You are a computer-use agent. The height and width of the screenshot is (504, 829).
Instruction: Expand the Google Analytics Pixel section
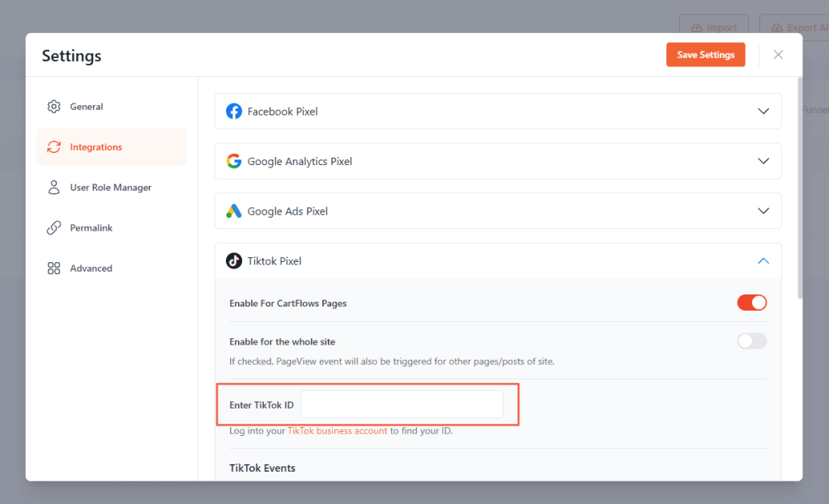tap(763, 161)
